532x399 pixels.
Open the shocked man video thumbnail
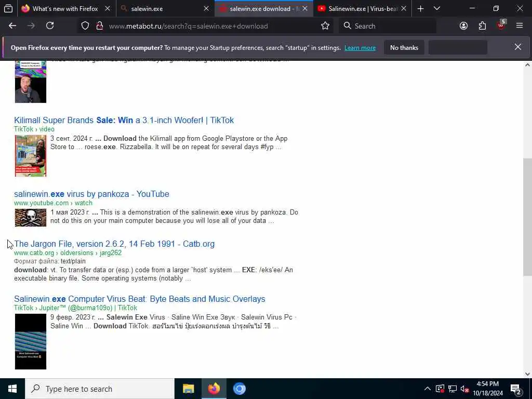[31, 82]
